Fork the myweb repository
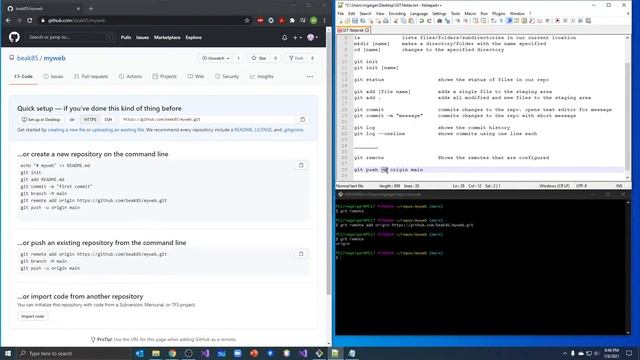Screen dimensions: 640x360 pyautogui.click(x=296, y=58)
